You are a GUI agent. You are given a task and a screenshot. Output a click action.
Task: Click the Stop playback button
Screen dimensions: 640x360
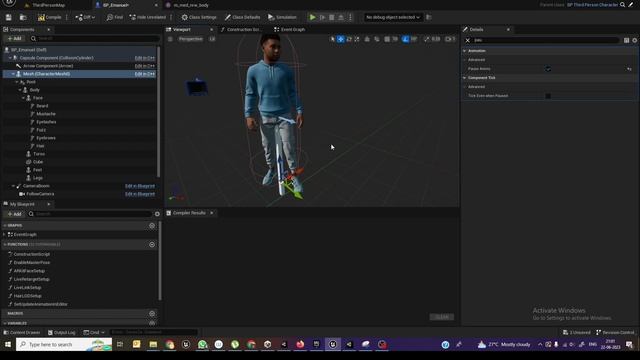(331, 17)
